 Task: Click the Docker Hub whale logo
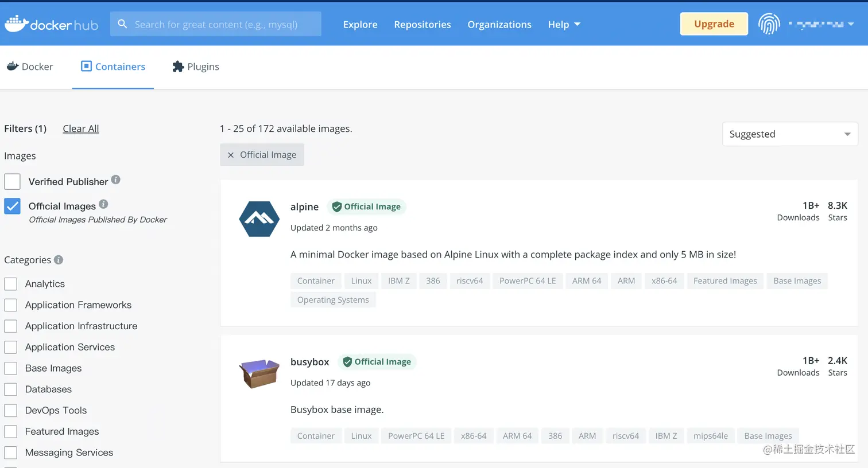tap(51, 24)
